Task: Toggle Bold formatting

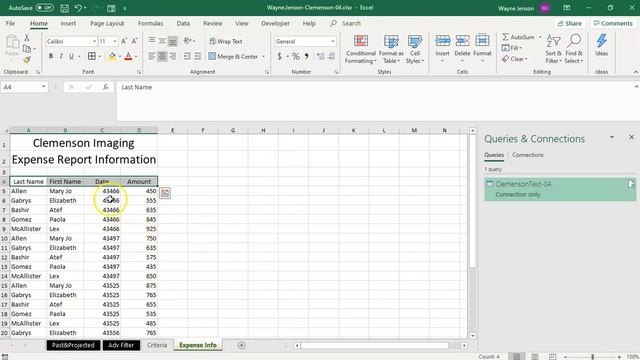Action: (51, 56)
